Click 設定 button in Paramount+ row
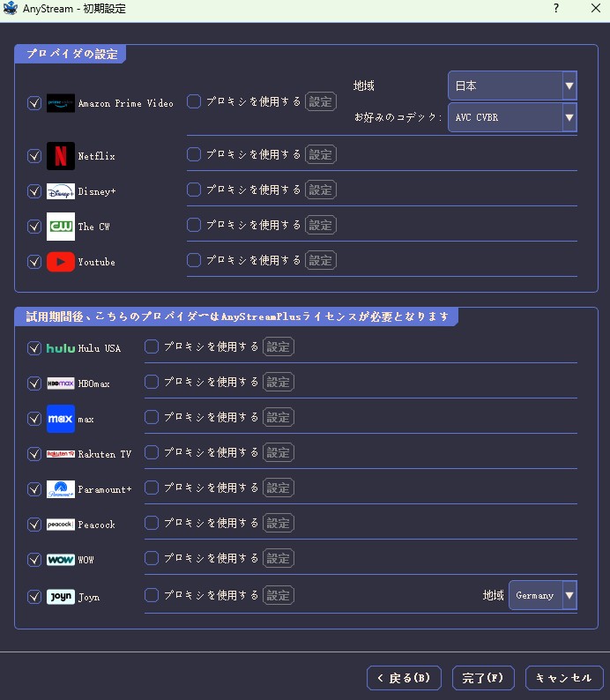 [278, 488]
